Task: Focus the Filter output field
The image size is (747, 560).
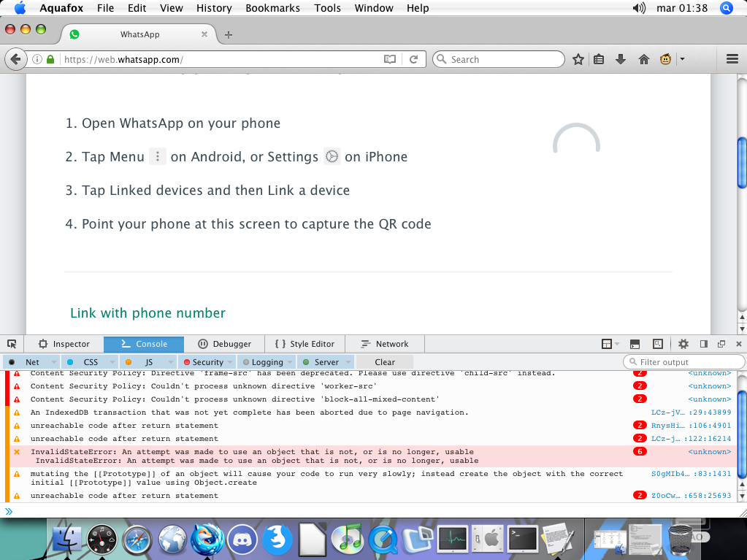Action: click(683, 362)
